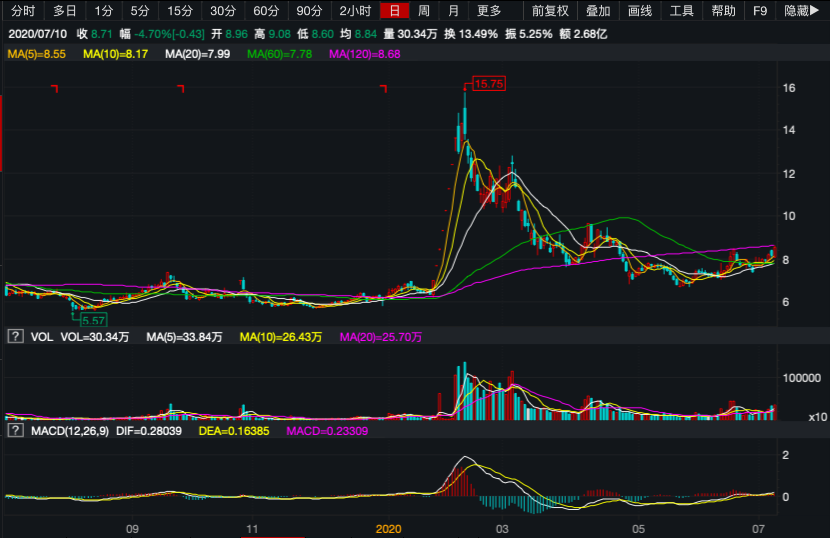Click the 07 month label on time axis

[759, 528]
